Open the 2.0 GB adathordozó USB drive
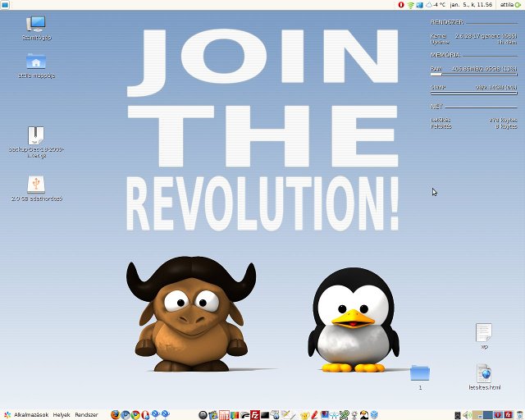Viewport: 525px width, 420px height. coord(36,189)
